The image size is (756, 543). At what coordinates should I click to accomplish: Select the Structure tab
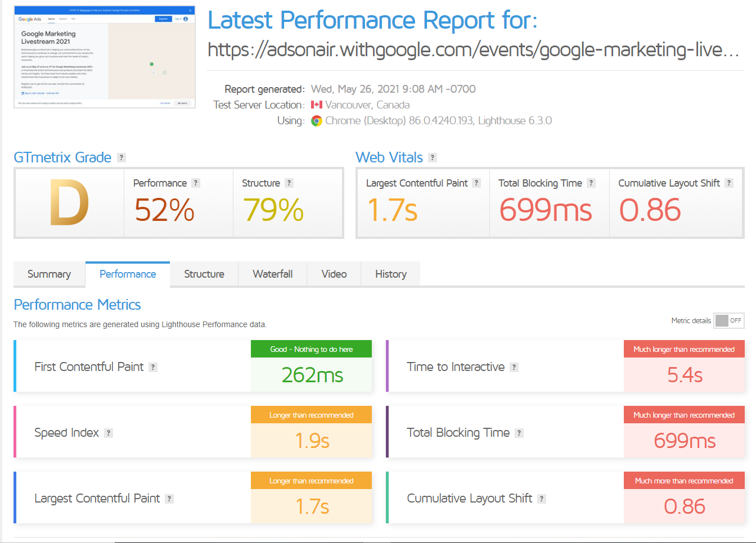tap(204, 274)
